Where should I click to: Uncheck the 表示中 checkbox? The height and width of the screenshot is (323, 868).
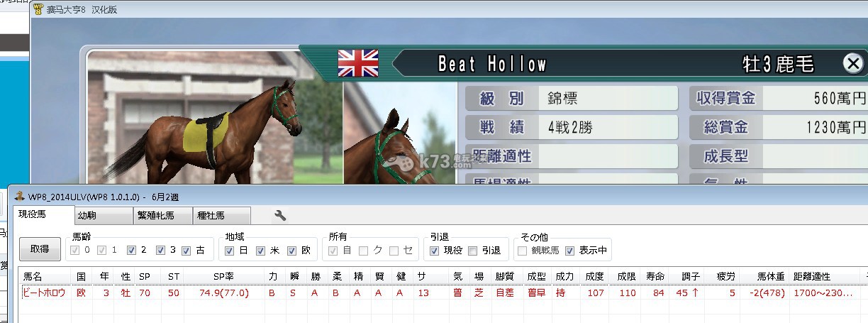[x=569, y=251]
